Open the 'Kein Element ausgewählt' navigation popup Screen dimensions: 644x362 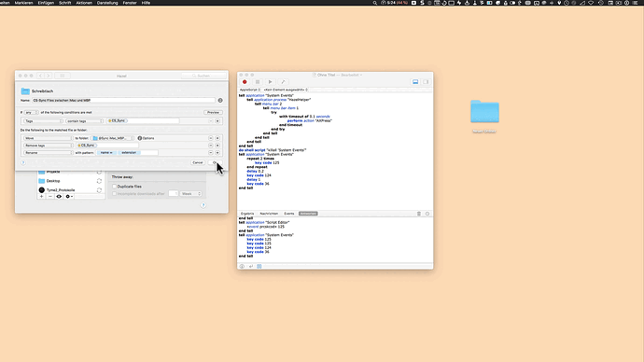pyautogui.click(x=286, y=90)
